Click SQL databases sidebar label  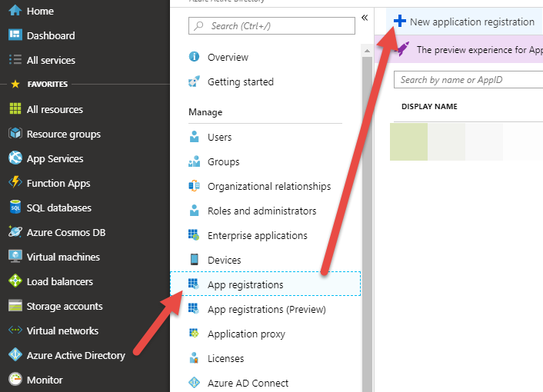coord(59,208)
